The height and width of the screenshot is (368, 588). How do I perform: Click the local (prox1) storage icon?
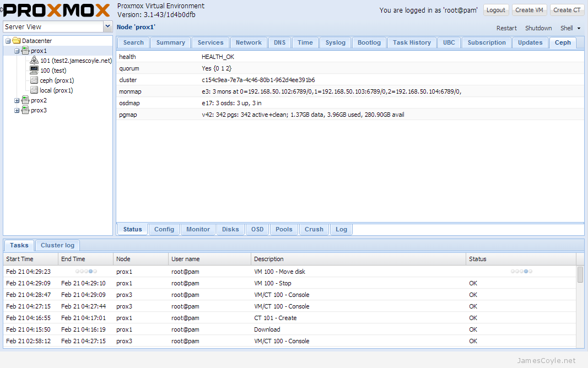[x=34, y=90]
